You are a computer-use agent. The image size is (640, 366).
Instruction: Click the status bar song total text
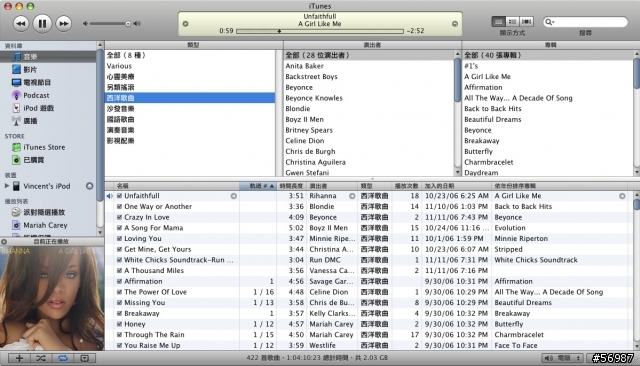point(317,358)
